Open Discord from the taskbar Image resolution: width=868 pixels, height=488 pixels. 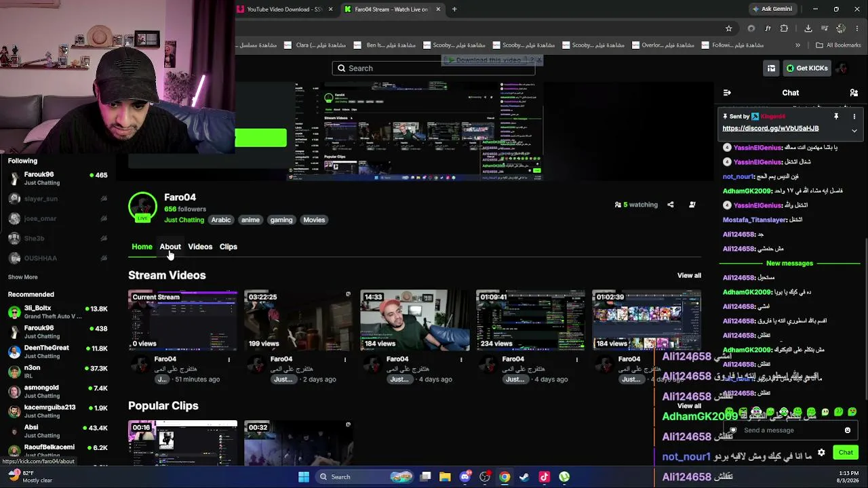pos(465,477)
